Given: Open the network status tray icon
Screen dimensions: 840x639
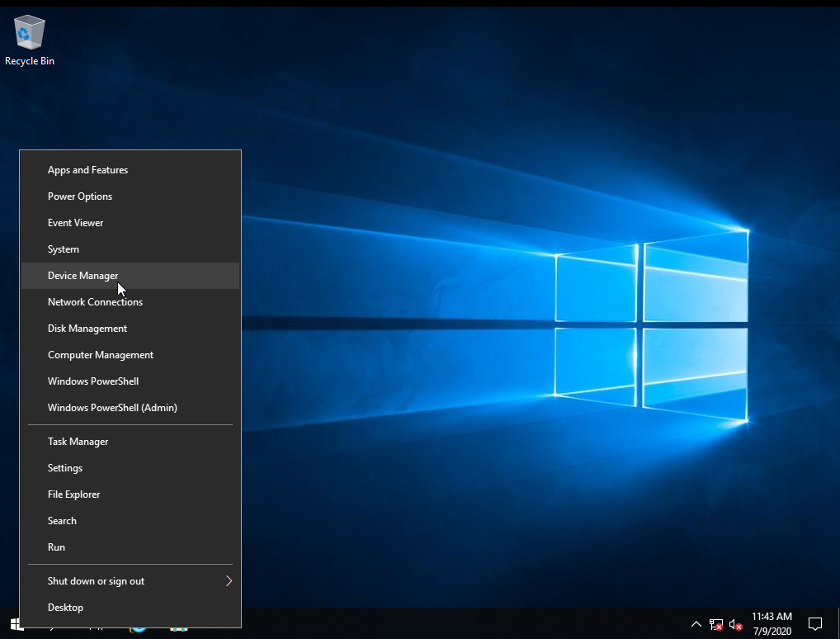Looking at the screenshot, I should click(x=715, y=624).
